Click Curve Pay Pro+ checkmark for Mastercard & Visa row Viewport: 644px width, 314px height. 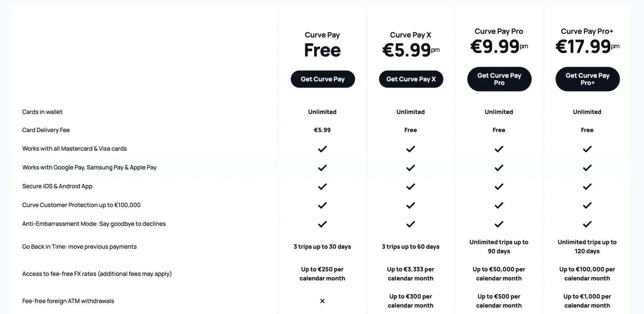click(x=587, y=149)
